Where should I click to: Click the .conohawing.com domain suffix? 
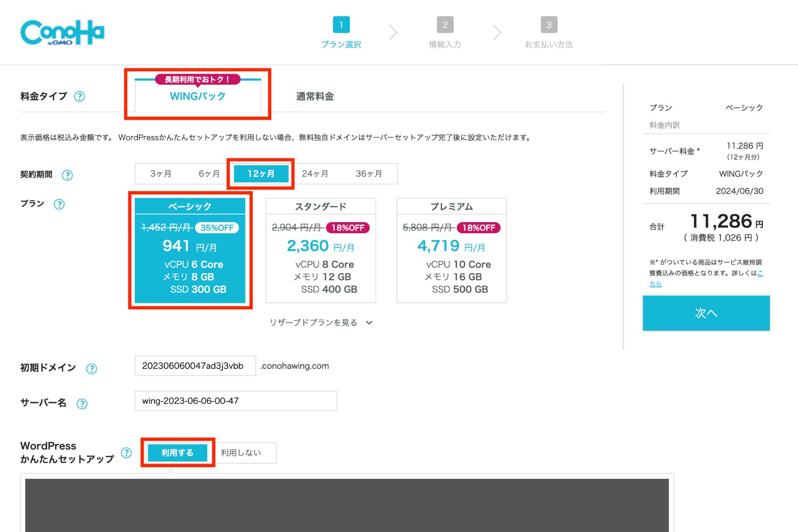point(295,366)
